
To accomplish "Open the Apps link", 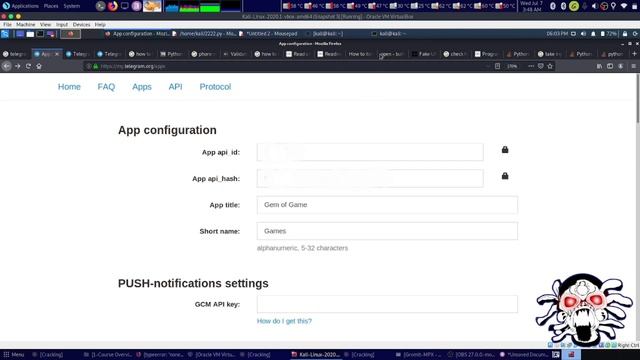I will (142, 87).
